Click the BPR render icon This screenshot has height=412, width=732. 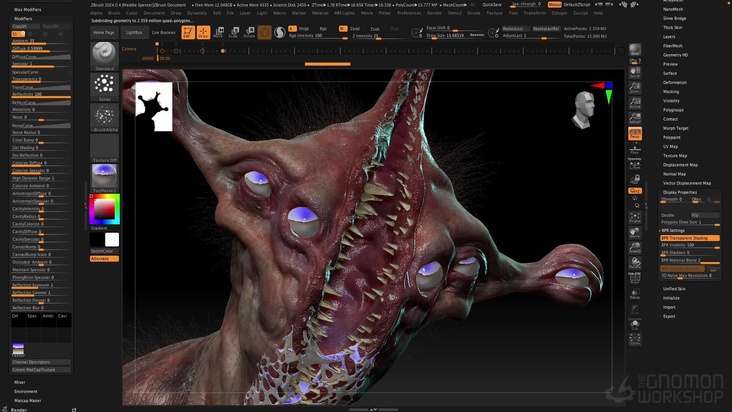pos(635,50)
